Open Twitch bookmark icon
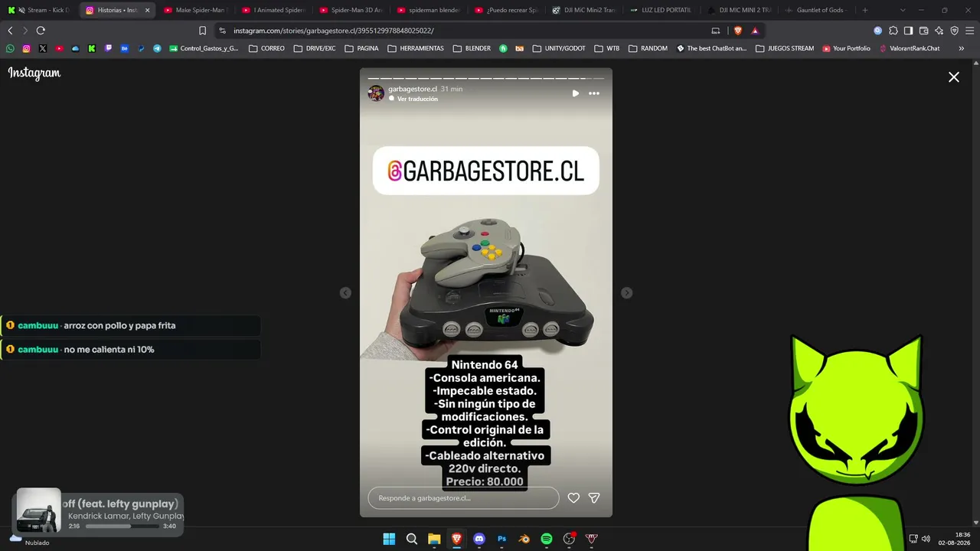The height and width of the screenshot is (551, 980). pos(108,48)
